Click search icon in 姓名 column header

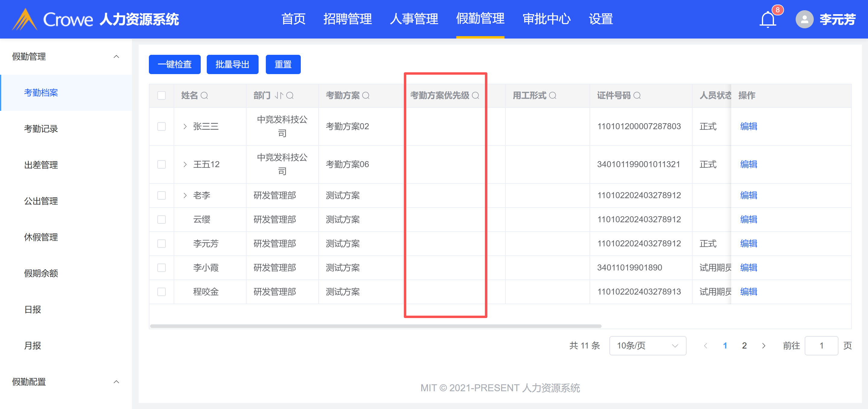[x=204, y=95]
